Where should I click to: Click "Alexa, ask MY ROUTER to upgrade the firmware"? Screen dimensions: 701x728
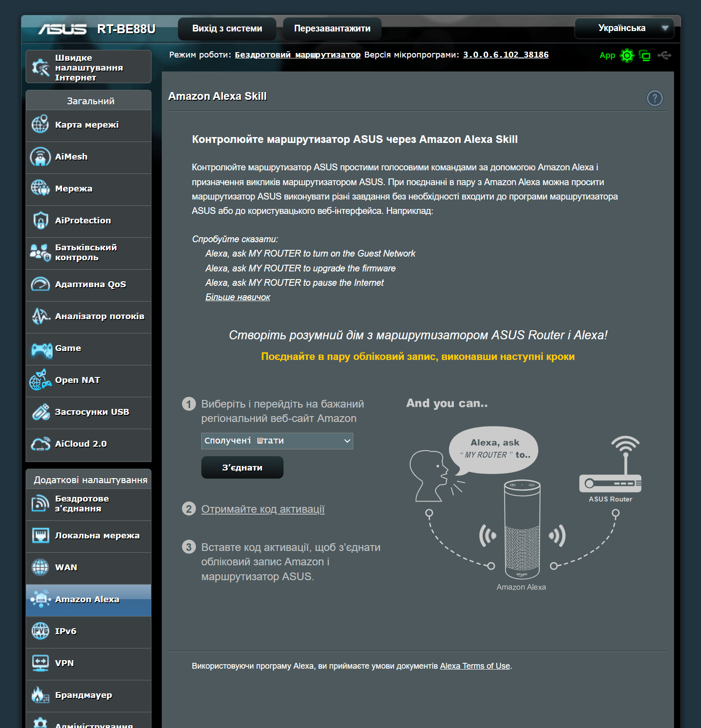point(301,268)
